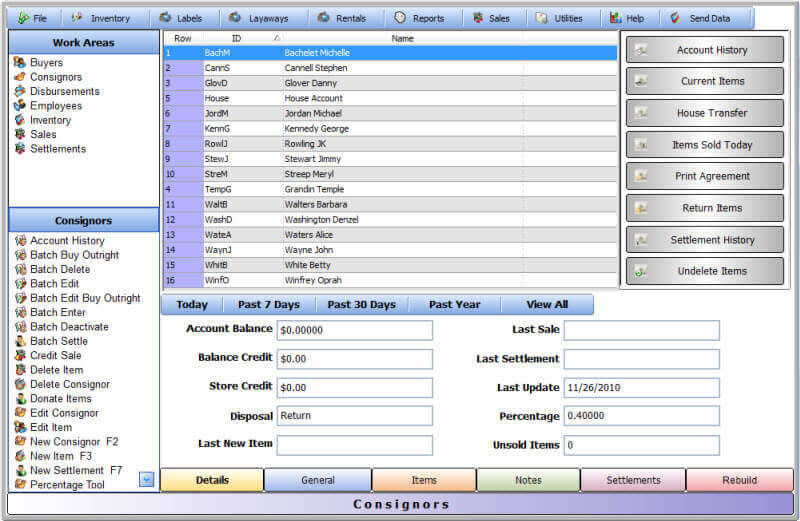Open the Help menu
Image resolution: width=800 pixels, height=521 pixels.
tap(627, 18)
